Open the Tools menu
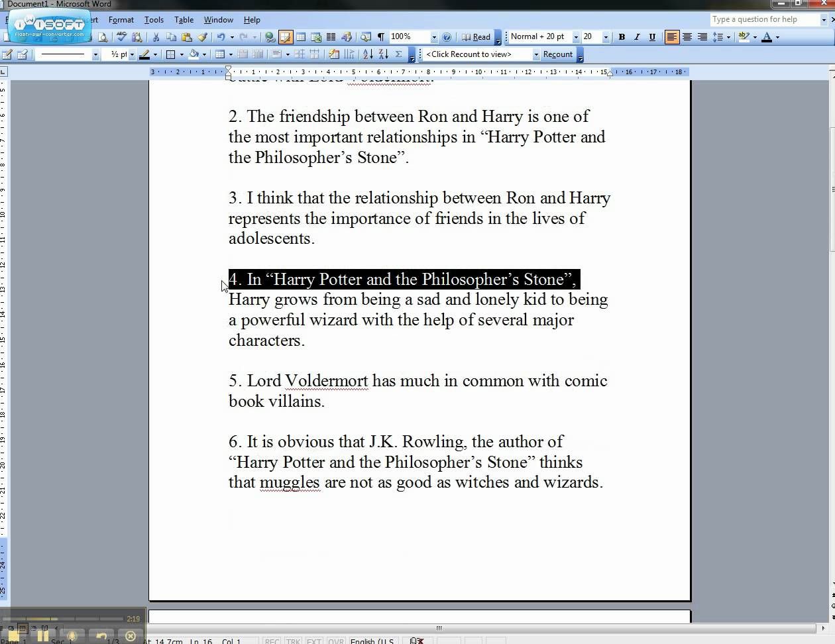This screenshot has width=835, height=644. tap(154, 20)
